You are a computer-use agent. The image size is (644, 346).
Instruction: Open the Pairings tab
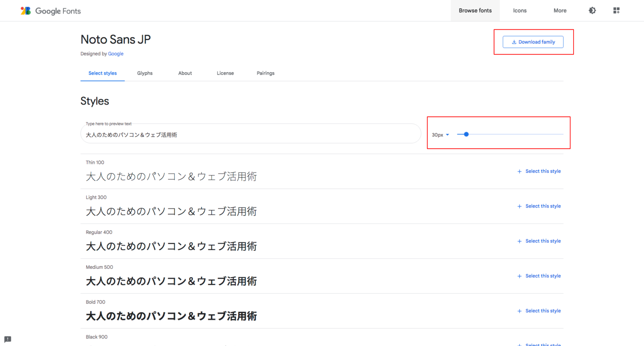(265, 73)
